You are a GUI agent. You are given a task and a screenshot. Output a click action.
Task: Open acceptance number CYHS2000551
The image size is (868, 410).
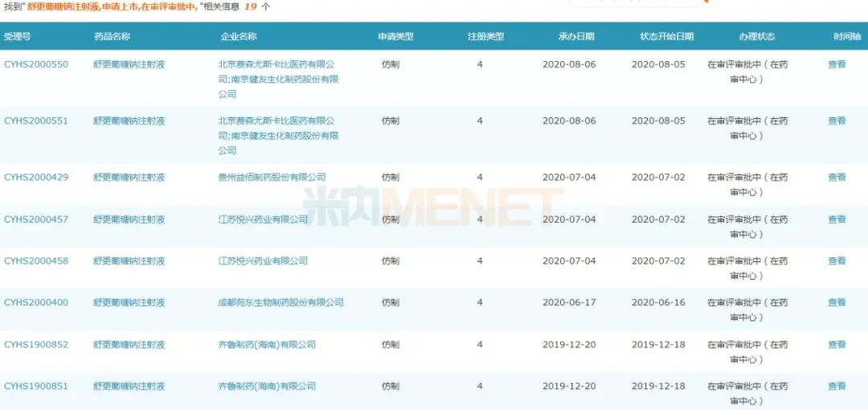pyautogui.click(x=36, y=121)
